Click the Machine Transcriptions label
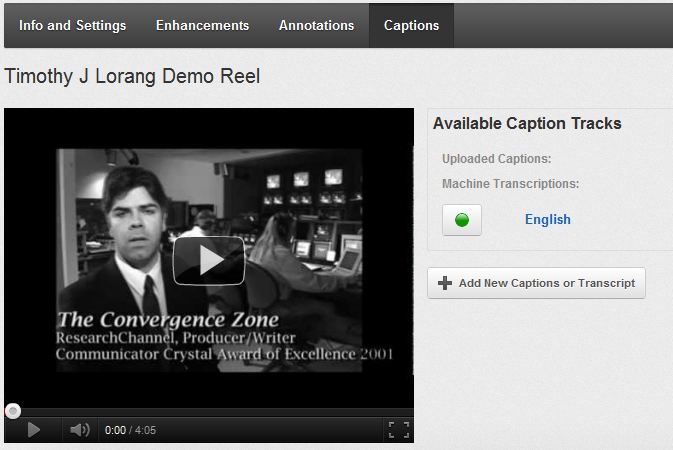673x450 pixels. point(510,184)
